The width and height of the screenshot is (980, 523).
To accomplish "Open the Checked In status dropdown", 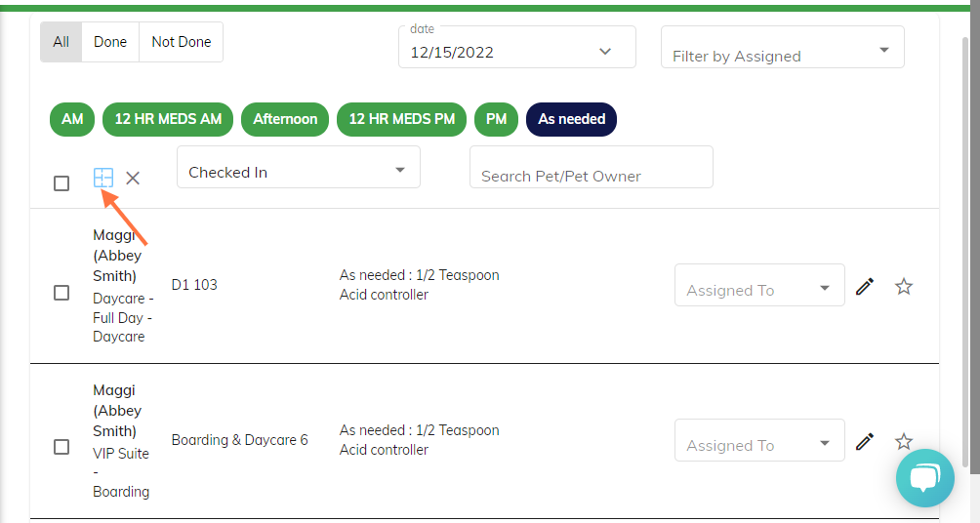I will pos(298,167).
